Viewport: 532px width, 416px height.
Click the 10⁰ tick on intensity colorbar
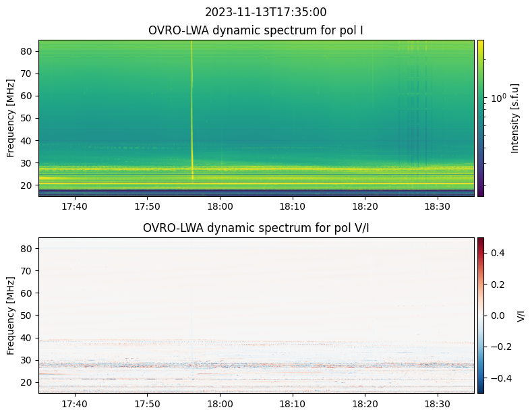(496, 98)
